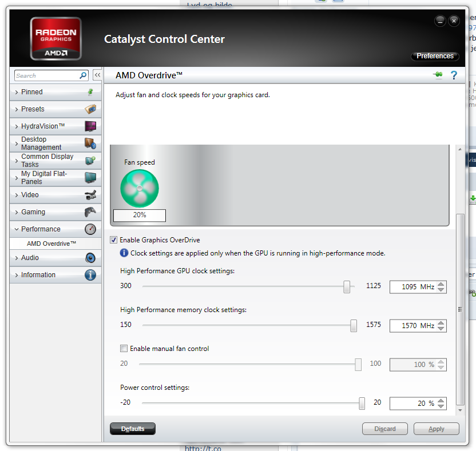Click the Information 'i' icon
Viewport: 476px width, 451px height.
coord(90,275)
